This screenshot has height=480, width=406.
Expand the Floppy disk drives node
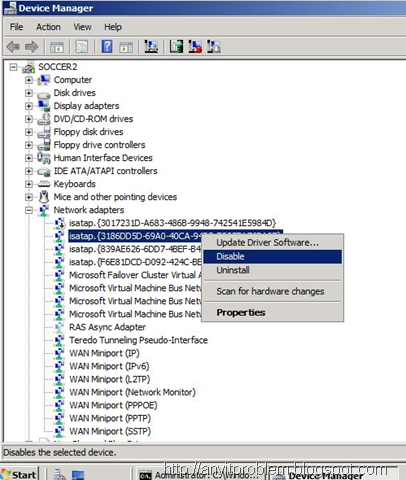click(x=29, y=132)
